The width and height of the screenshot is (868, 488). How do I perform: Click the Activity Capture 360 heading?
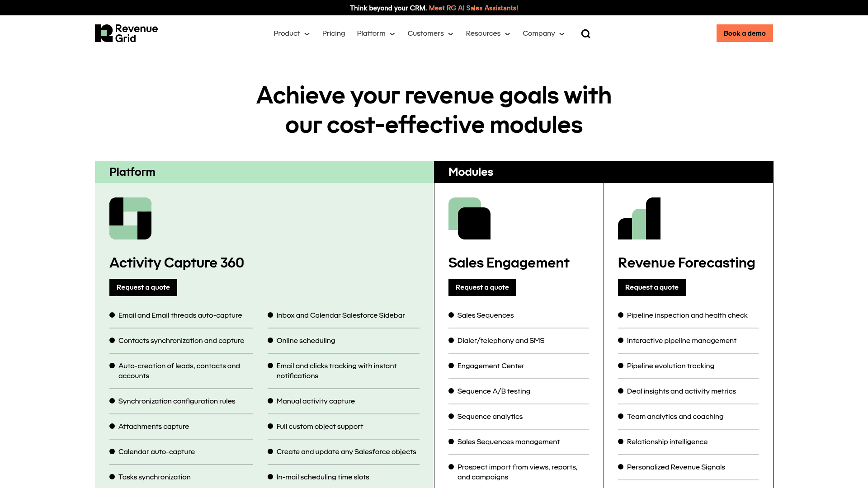(x=177, y=263)
